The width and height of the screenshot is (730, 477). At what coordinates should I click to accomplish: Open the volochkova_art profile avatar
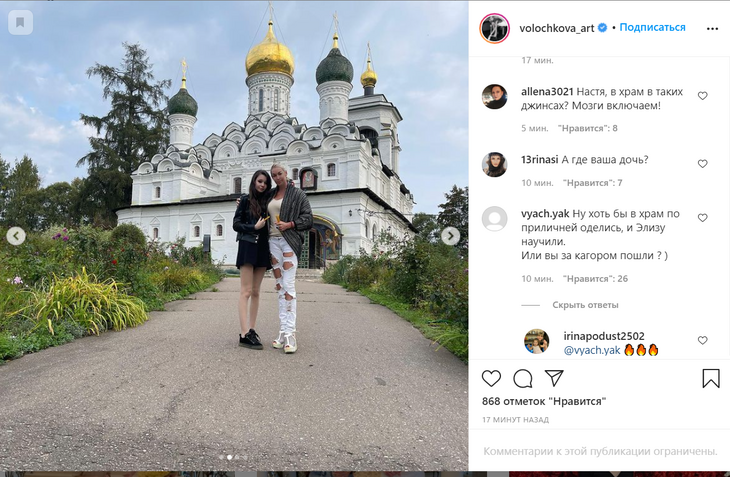(494, 28)
